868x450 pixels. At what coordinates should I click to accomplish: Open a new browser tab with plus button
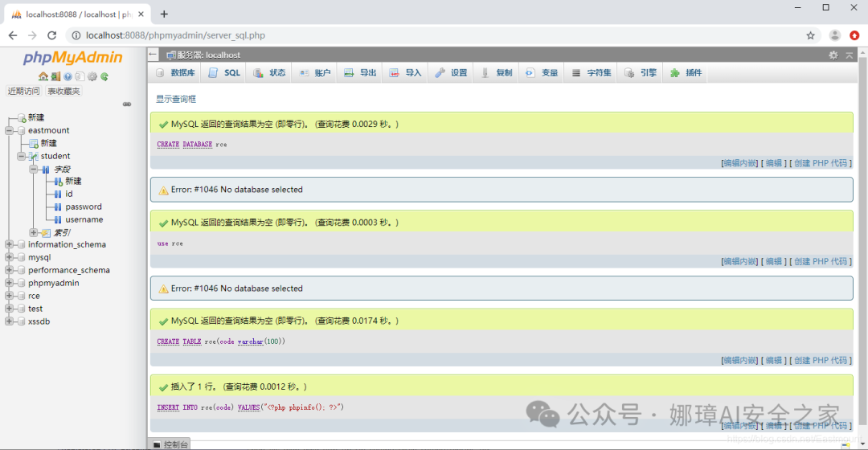pyautogui.click(x=164, y=14)
